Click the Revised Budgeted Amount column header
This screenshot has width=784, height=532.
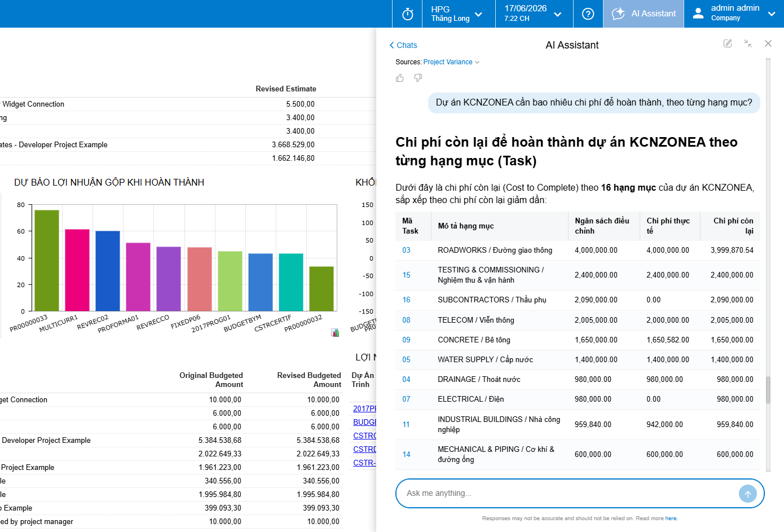pyautogui.click(x=309, y=380)
